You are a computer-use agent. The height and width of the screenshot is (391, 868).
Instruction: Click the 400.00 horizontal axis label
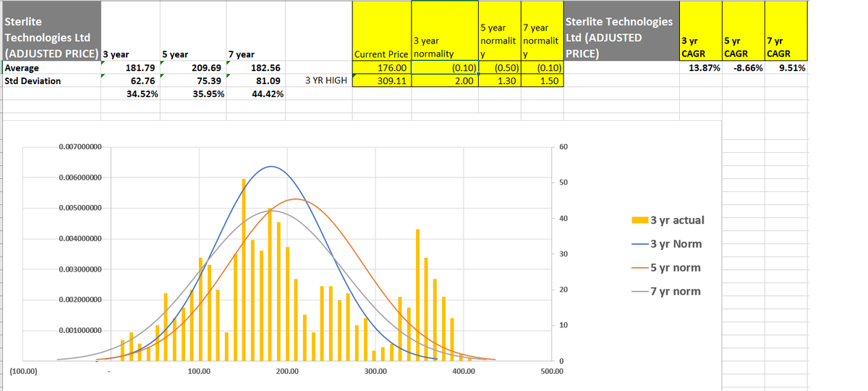(x=464, y=371)
